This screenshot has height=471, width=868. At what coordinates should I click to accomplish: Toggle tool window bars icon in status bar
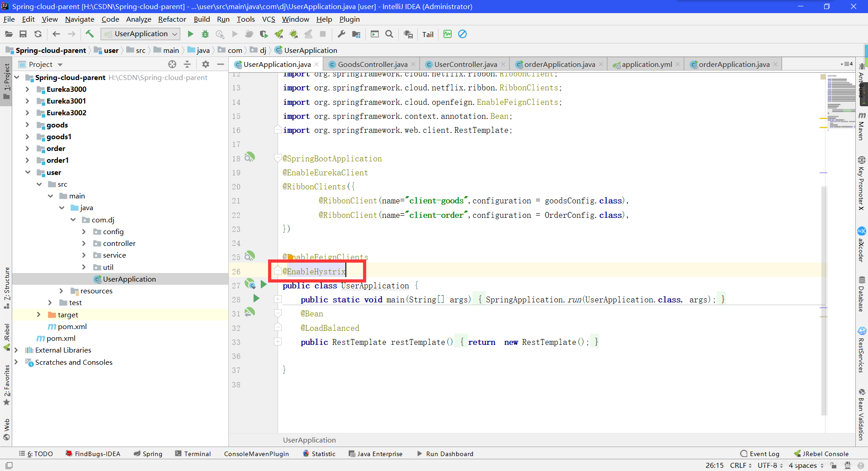(x=9, y=465)
